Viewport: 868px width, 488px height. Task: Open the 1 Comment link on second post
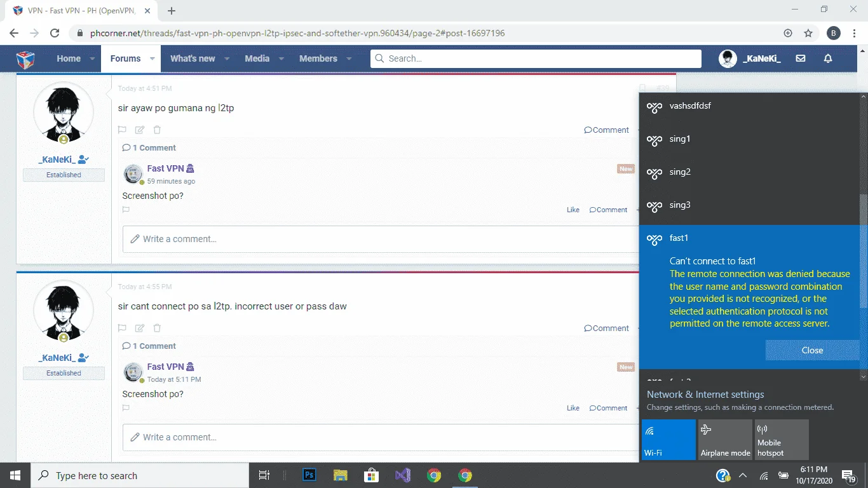[x=149, y=346]
